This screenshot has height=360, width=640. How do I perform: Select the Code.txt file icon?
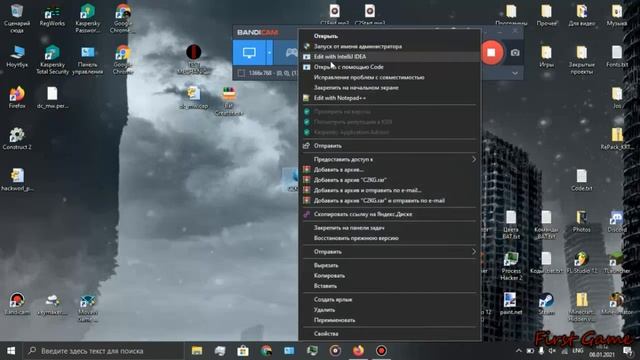point(582,180)
